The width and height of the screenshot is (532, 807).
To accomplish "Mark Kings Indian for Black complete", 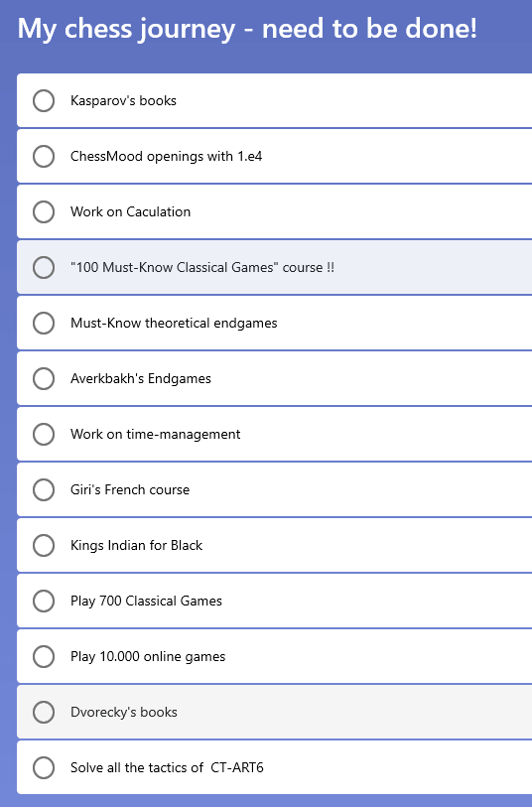I will pos(44,546).
